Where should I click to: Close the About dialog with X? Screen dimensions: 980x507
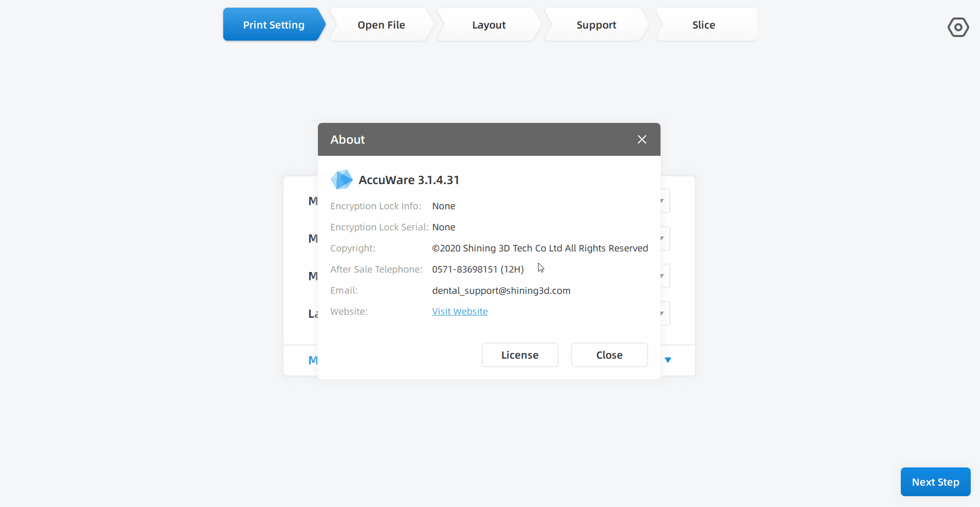642,139
